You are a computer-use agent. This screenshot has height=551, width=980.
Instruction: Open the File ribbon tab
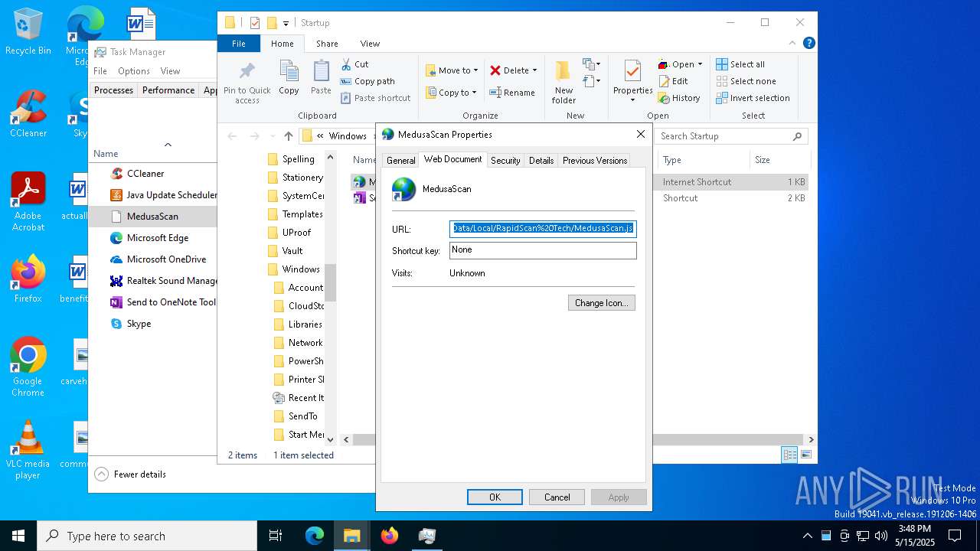pyautogui.click(x=239, y=44)
